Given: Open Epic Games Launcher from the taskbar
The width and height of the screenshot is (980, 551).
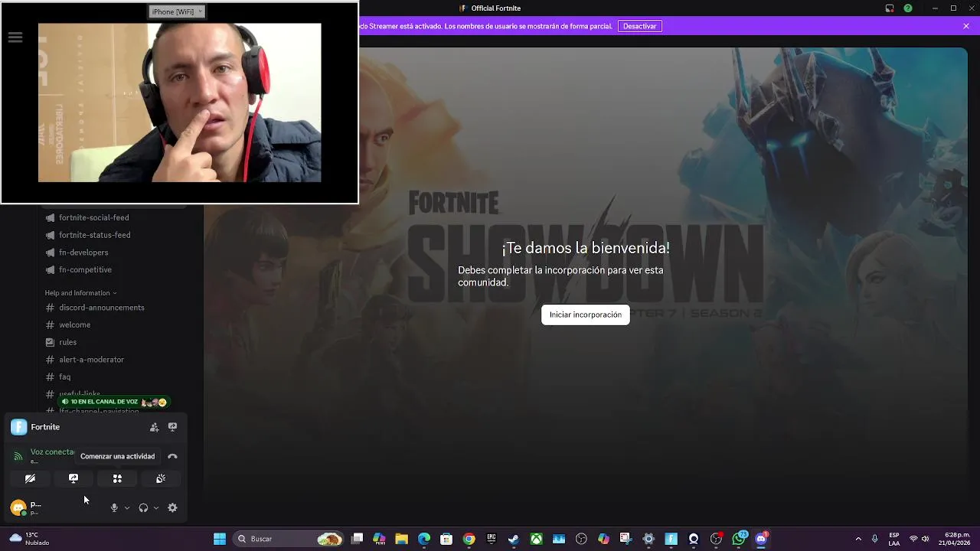Looking at the screenshot, I should pyautogui.click(x=492, y=539).
